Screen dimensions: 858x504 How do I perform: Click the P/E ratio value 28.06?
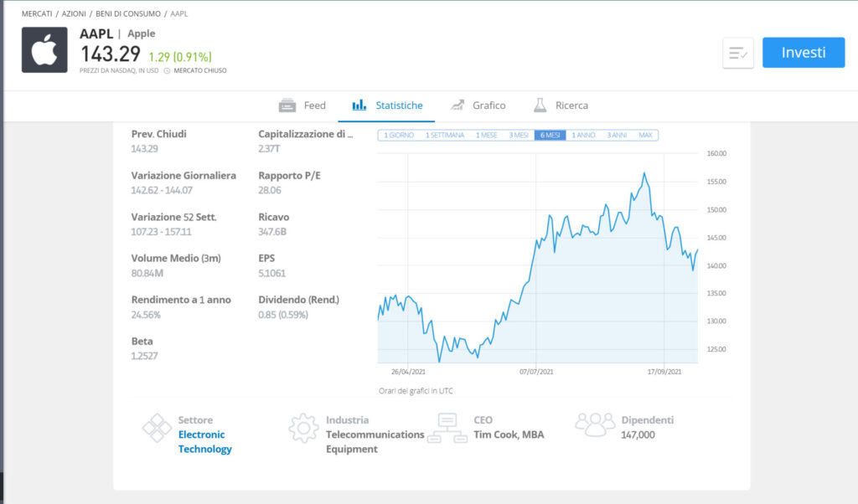[x=270, y=190]
